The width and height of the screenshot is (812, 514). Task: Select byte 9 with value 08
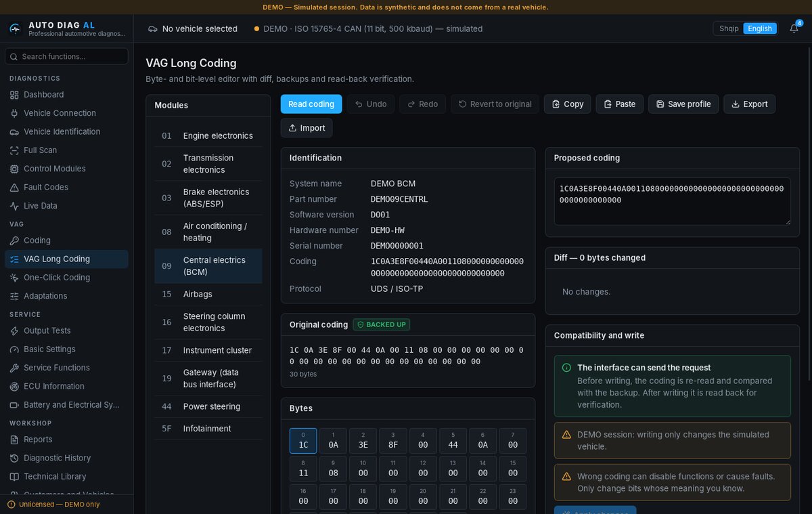tap(334, 469)
